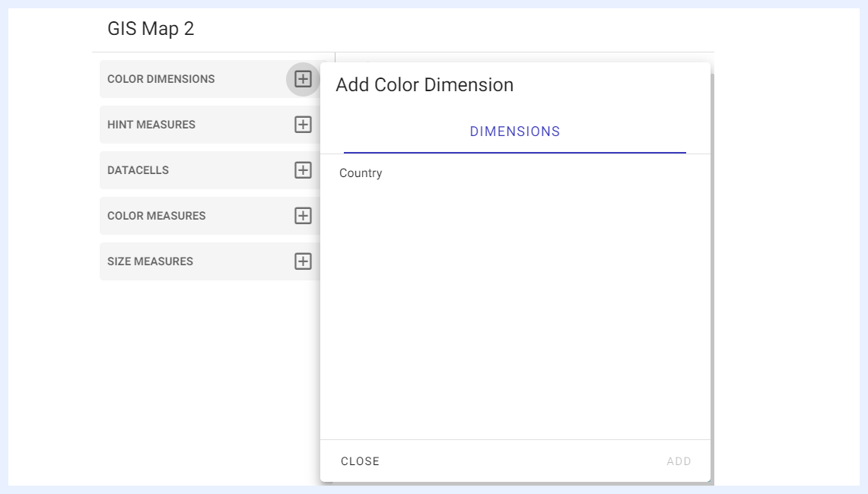Click the Hint Measures label
The image size is (868, 494).
(x=151, y=125)
